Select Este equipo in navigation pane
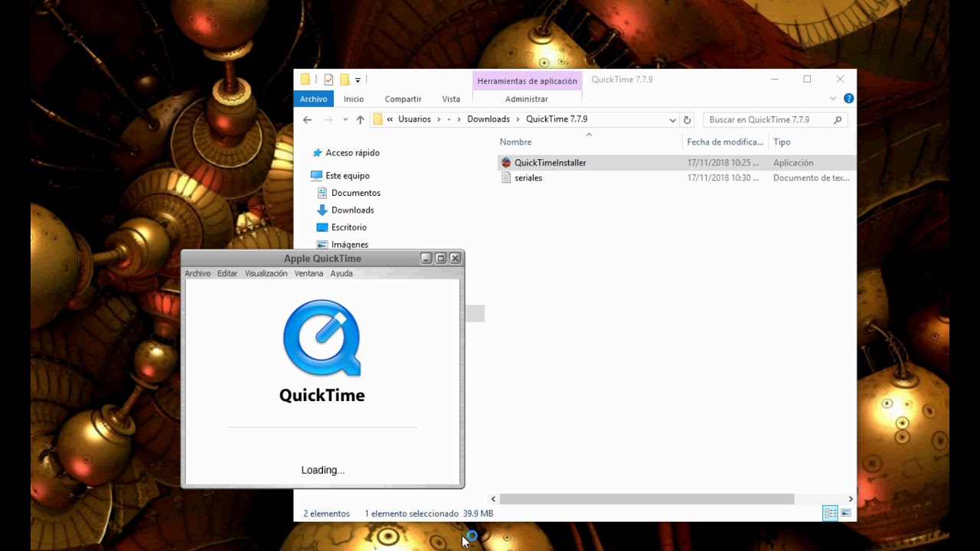 [x=348, y=175]
